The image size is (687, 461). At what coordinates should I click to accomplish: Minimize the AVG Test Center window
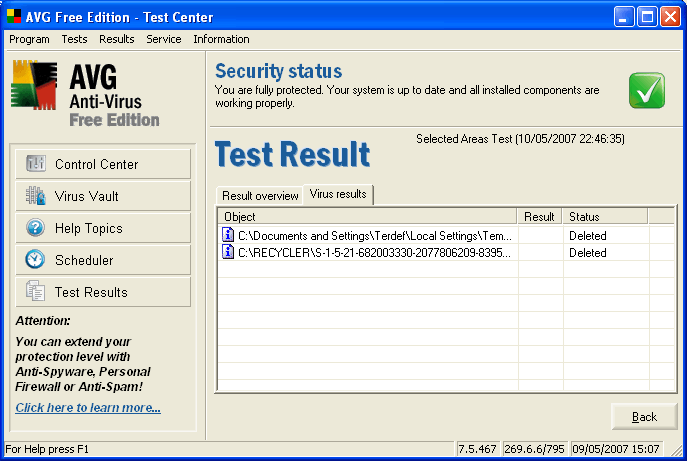(623, 17)
